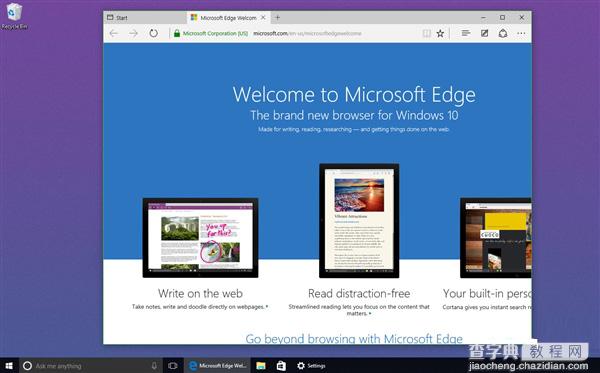The height and width of the screenshot is (373, 600).
Task: Open the Share or feedback icon
Action: click(503, 33)
